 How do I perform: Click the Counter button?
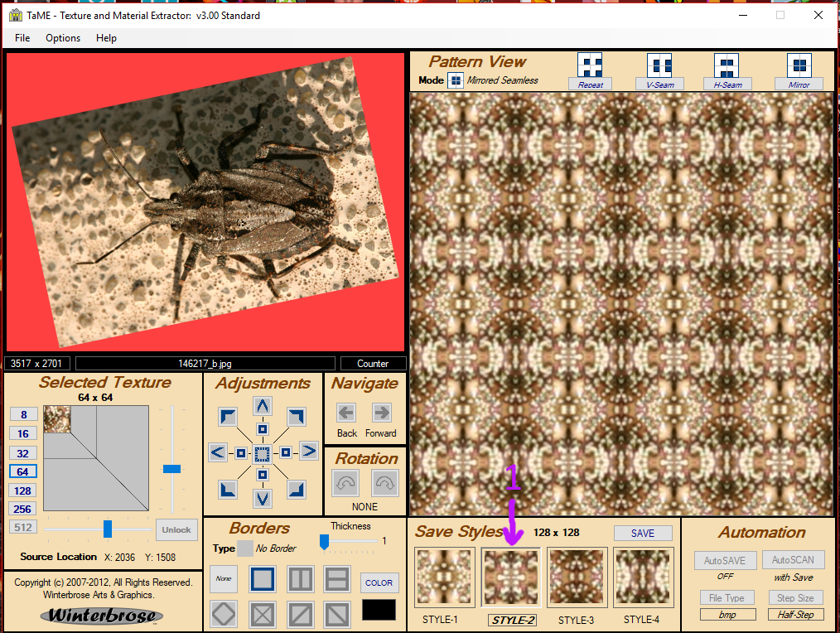(373, 364)
